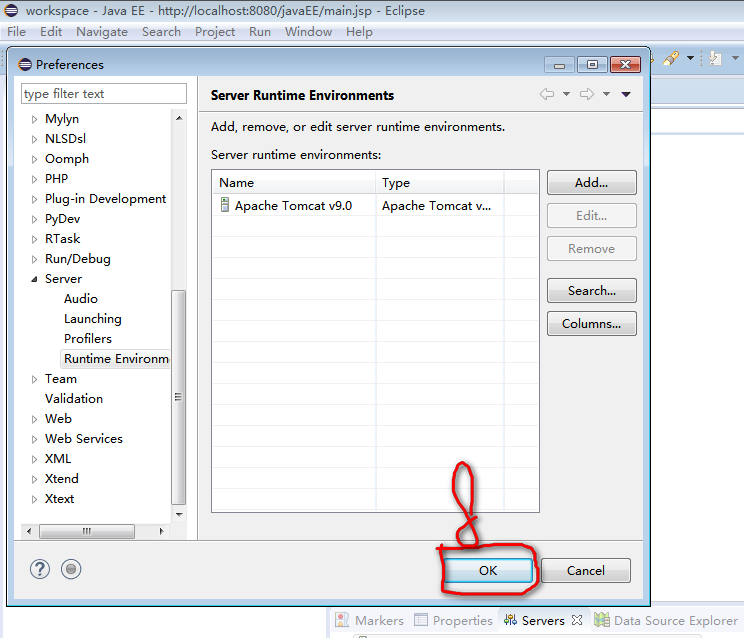Open the File menu
Screen dimensions: 744x638
pos(16,31)
